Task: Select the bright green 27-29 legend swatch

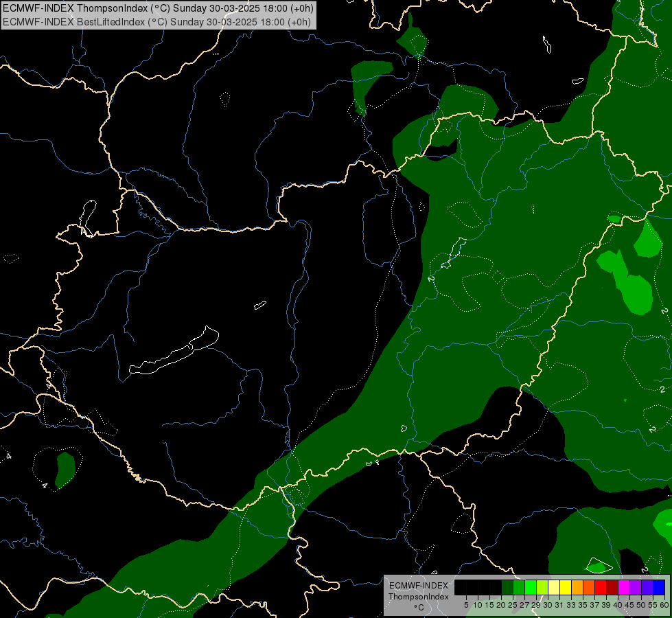Action: point(531,587)
